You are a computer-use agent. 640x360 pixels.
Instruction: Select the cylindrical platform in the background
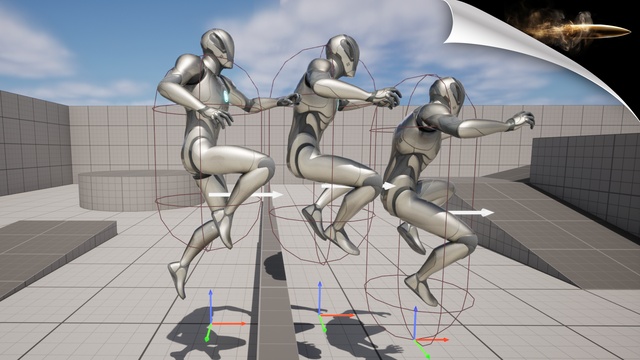tap(131, 190)
